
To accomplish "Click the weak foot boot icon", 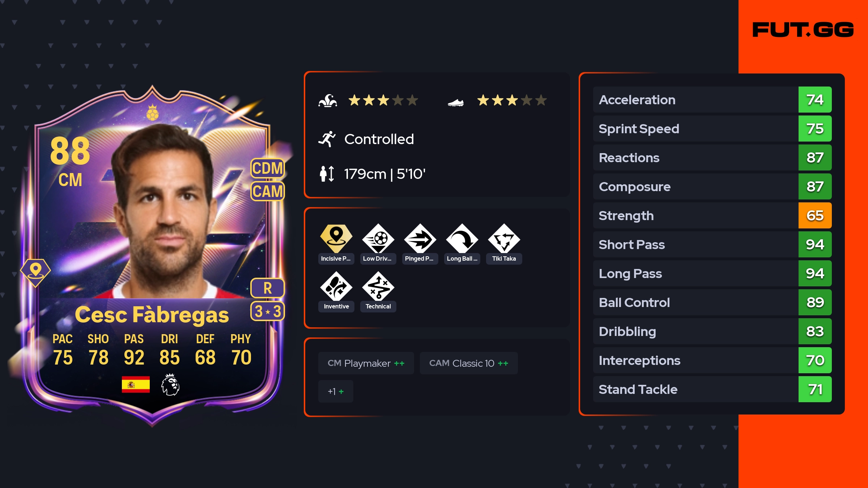I will coord(456,103).
